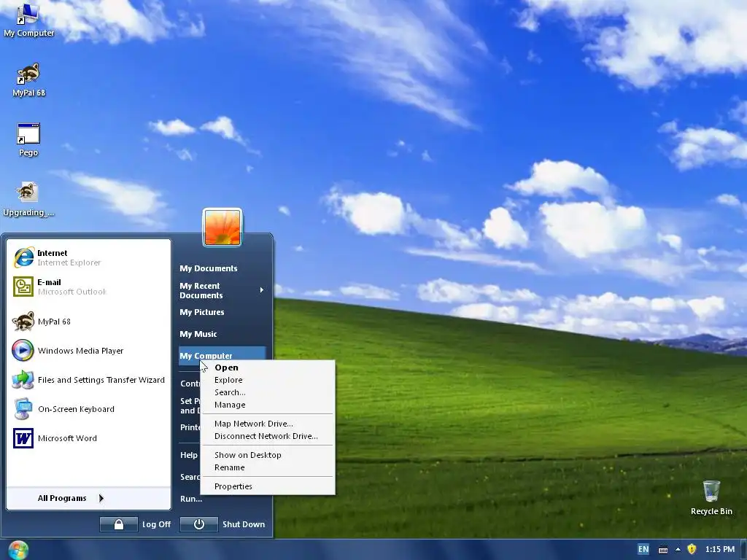Choose Search... in the context menu
The image size is (747, 560).
(268, 392)
